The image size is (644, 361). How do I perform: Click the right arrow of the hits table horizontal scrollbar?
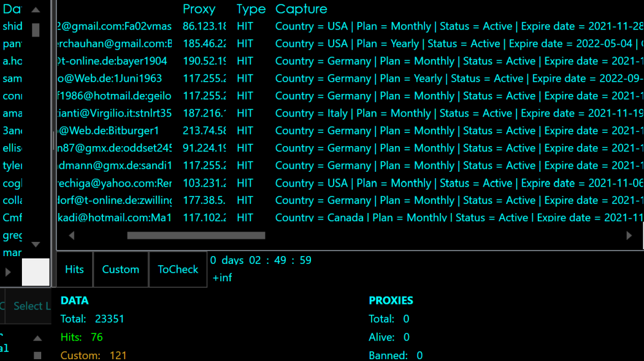[x=629, y=236]
